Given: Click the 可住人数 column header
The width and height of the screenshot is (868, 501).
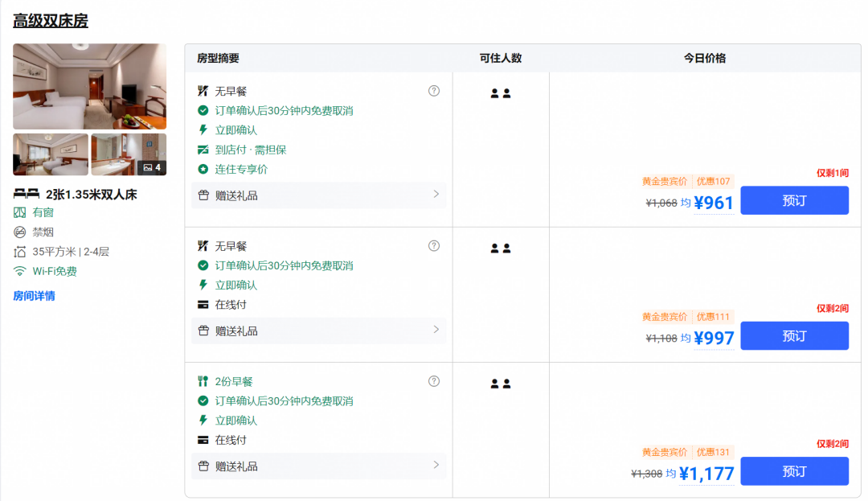Looking at the screenshot, I should click(x=501, y=58).
